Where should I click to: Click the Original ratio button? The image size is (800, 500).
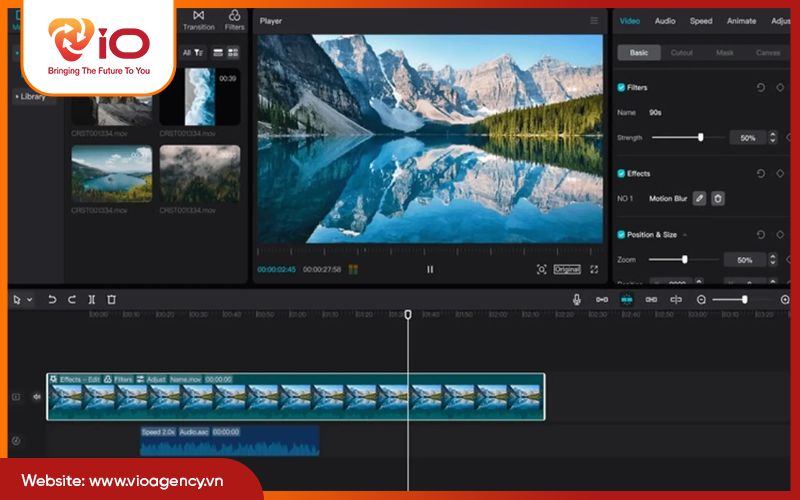click(x=567, y=269)
